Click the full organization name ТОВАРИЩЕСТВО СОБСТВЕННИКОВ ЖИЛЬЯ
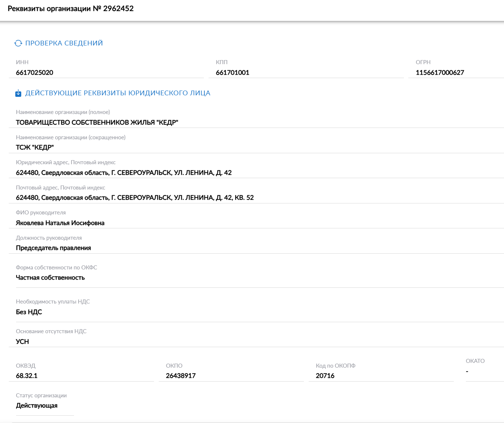This screenshot has width=504, height=423. click(97, 122)
